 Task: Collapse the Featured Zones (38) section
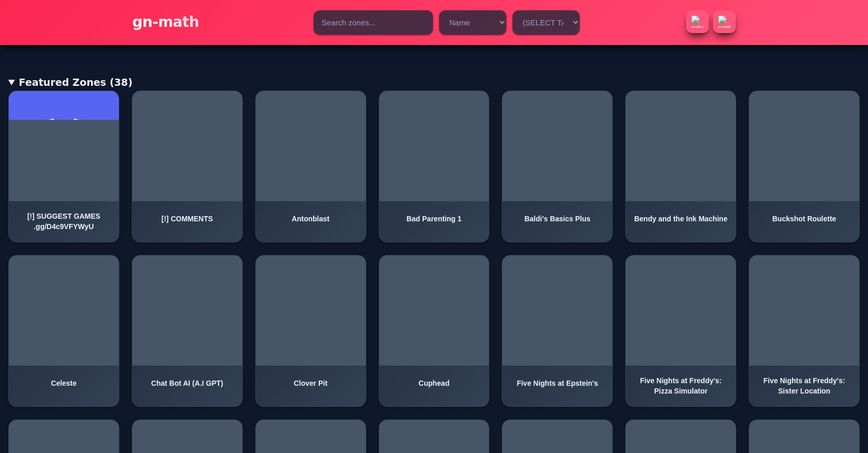tap(70, 82)
